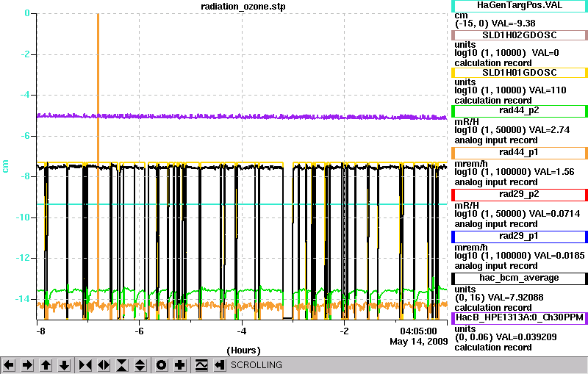Select the HacB_HPE1313A:0_Ch30PPM legend entry
588x374 pixels.
click(x=520, y=317)
